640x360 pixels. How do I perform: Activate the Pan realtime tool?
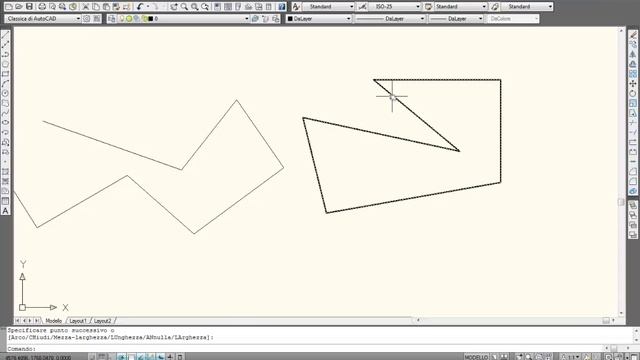coord(174,7)
